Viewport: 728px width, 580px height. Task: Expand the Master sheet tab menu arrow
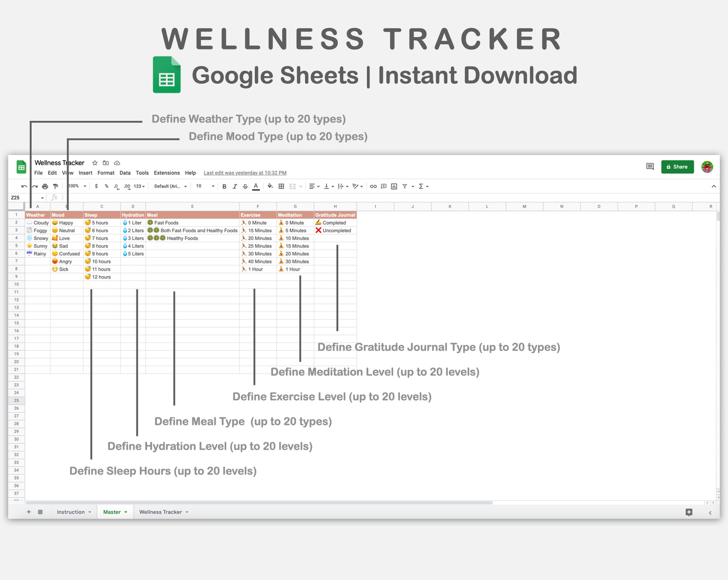[x=125, y=512]
